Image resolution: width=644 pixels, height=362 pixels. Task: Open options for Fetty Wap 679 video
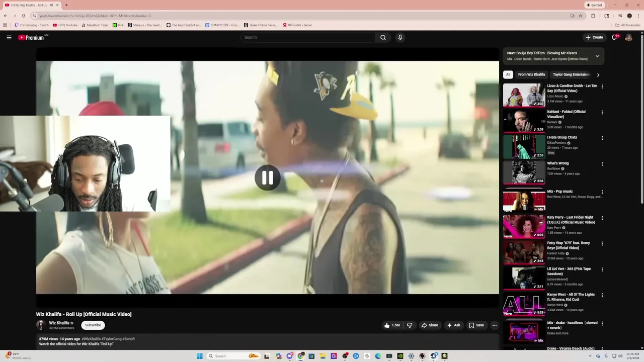point(602,243)
